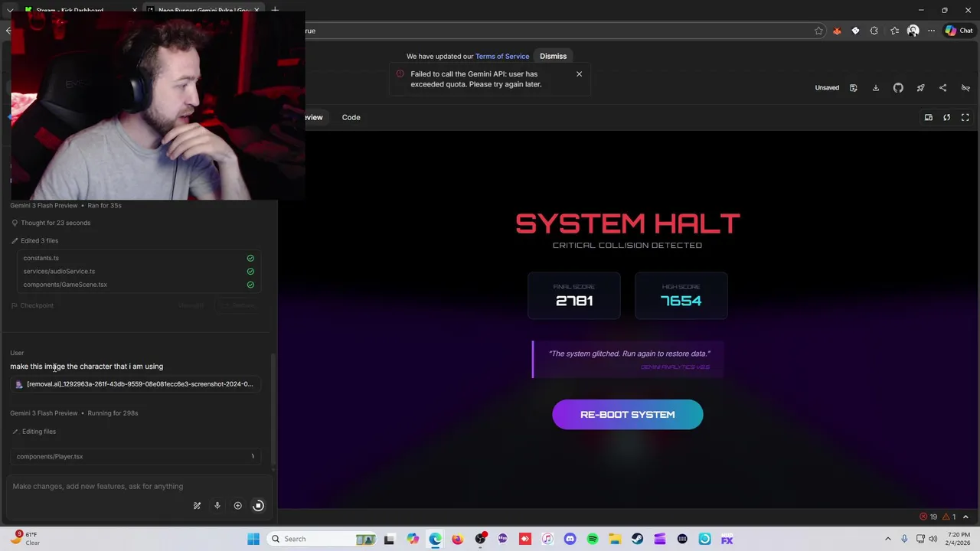Open the attached removal.ai screenshot image
The height and width of the screenshot is (551, 980).
[x=136, y=384]
